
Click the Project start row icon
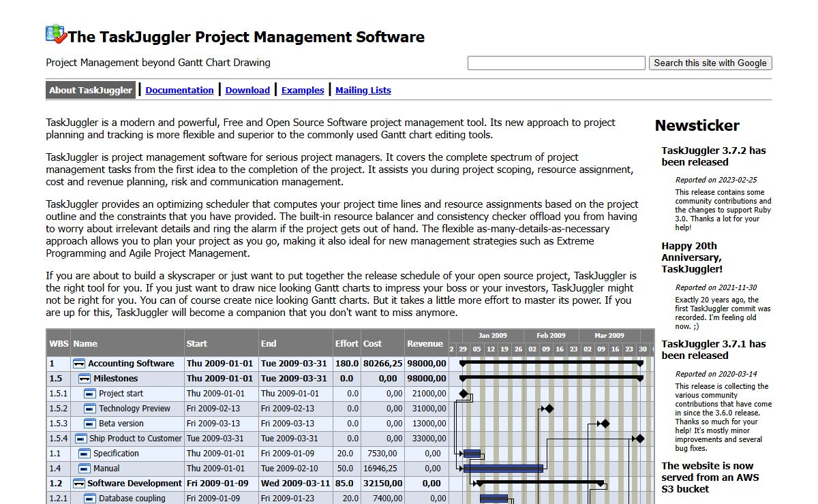[x=89, y=394]
